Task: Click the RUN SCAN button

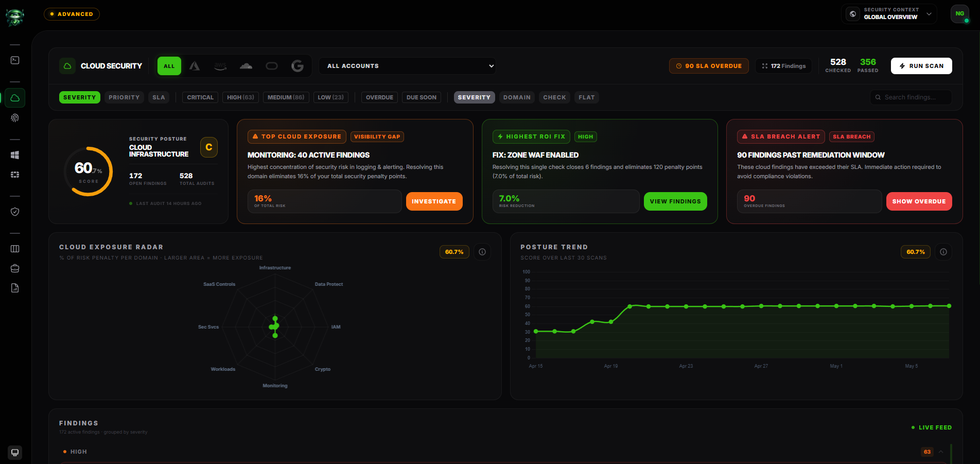Action: click(921, 66)
